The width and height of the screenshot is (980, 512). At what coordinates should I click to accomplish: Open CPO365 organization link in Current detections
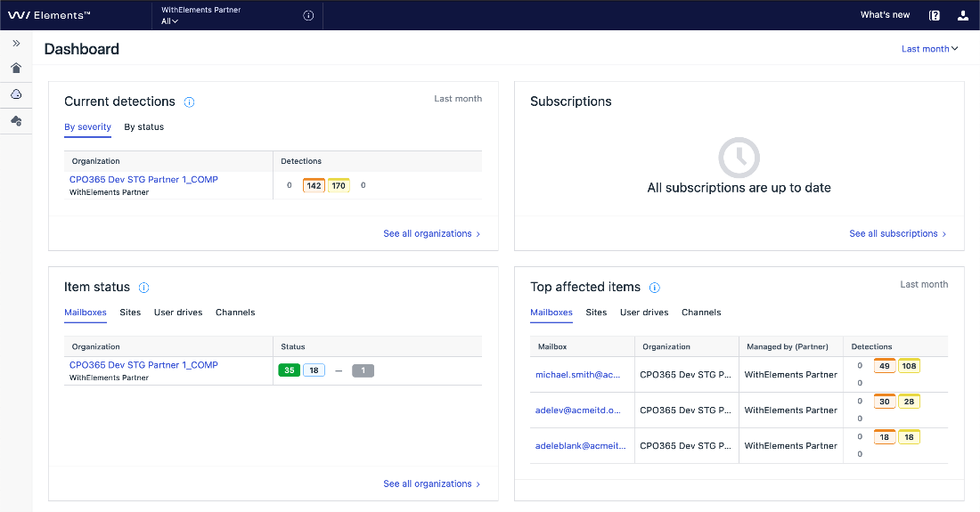pyautogui.click(x=143, y=179)
